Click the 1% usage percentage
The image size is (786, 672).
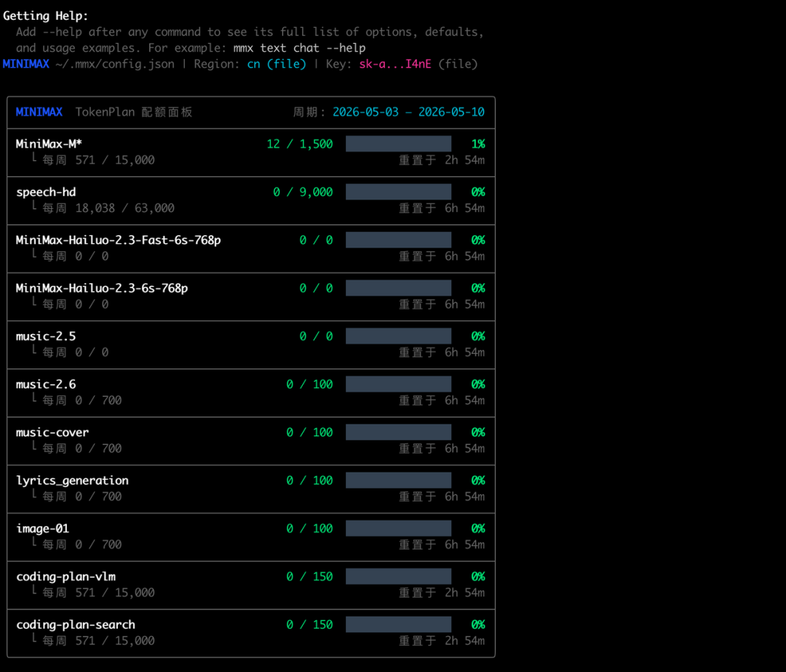478,144
